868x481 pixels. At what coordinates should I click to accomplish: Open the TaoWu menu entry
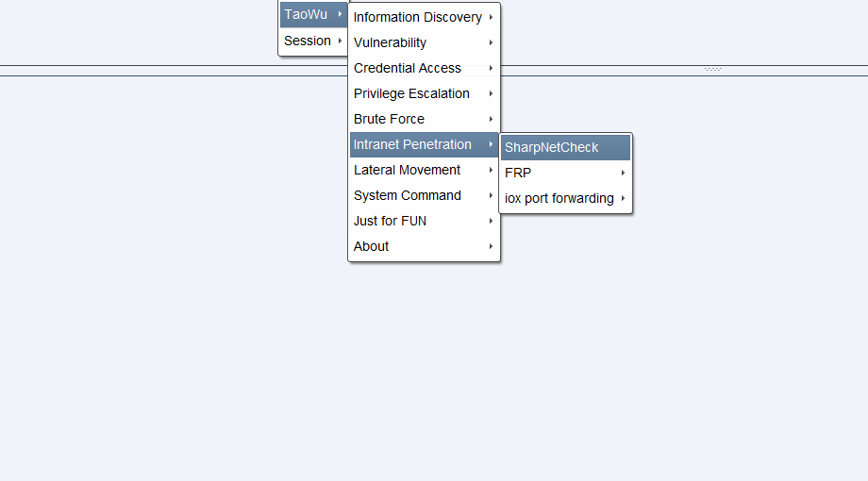pyautogui.click(x=305, y=14)
